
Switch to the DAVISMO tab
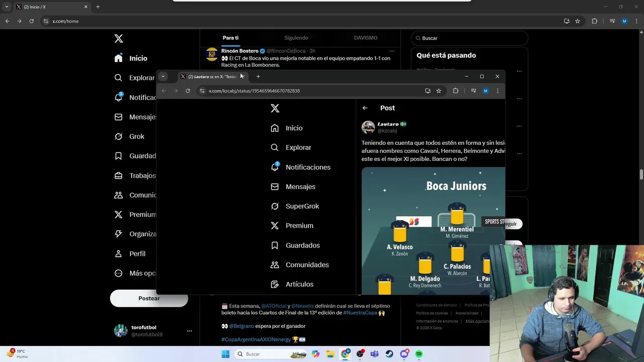pos(366,38)
